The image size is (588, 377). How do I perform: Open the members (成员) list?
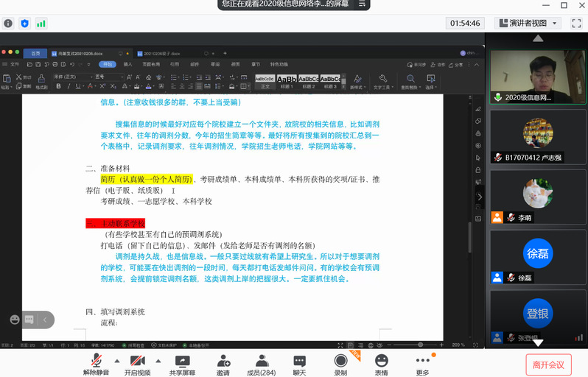pyautogui.click(x=261, y=364)
